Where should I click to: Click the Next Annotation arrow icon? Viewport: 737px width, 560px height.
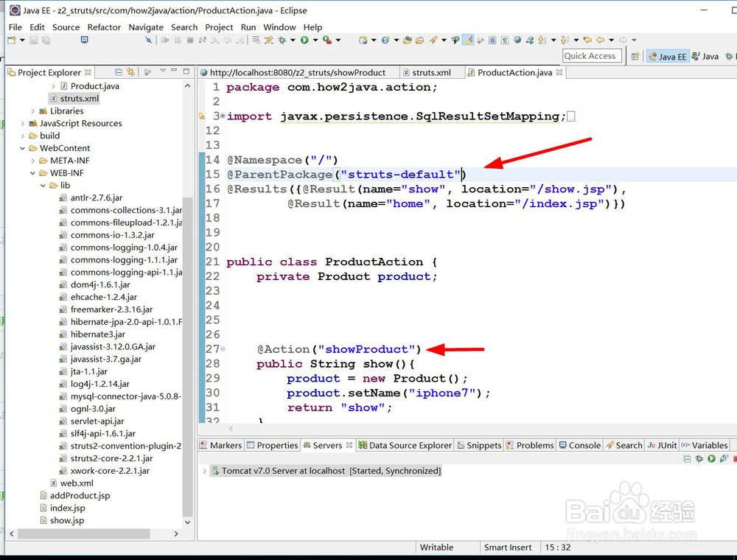pyautogui.click(x=541, y=40)
